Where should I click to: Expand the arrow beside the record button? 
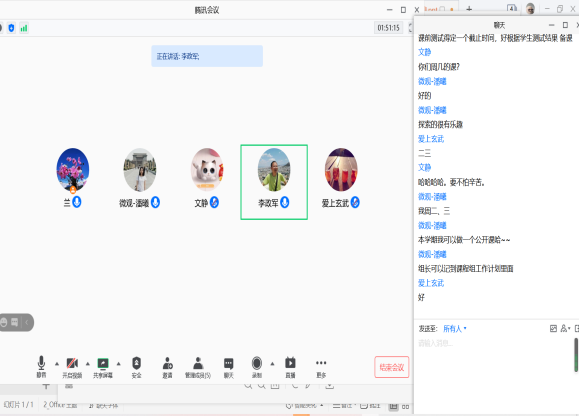273,364
